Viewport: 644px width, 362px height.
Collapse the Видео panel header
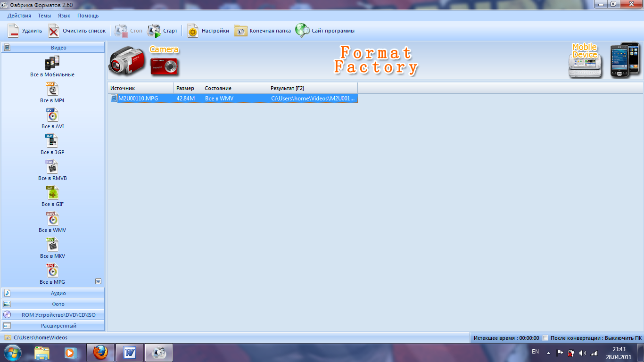point(53,48)
